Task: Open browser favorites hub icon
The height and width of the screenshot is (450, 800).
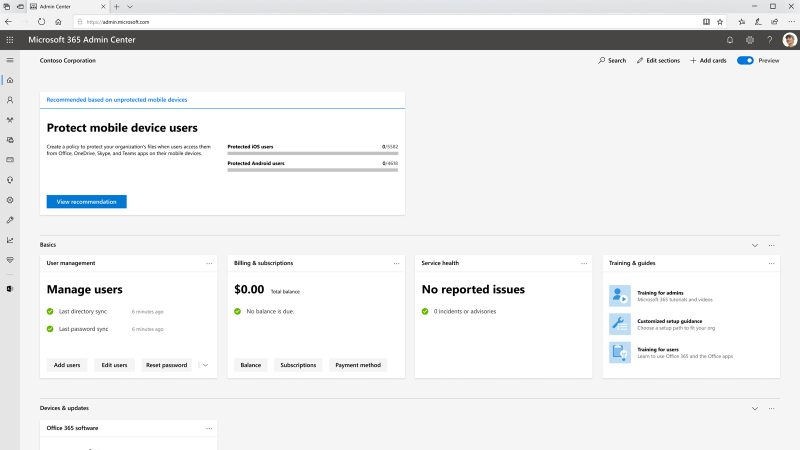Action: [741, 22]
